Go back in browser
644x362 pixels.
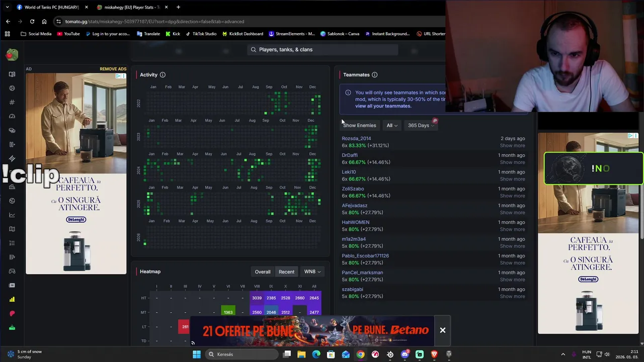8,22
